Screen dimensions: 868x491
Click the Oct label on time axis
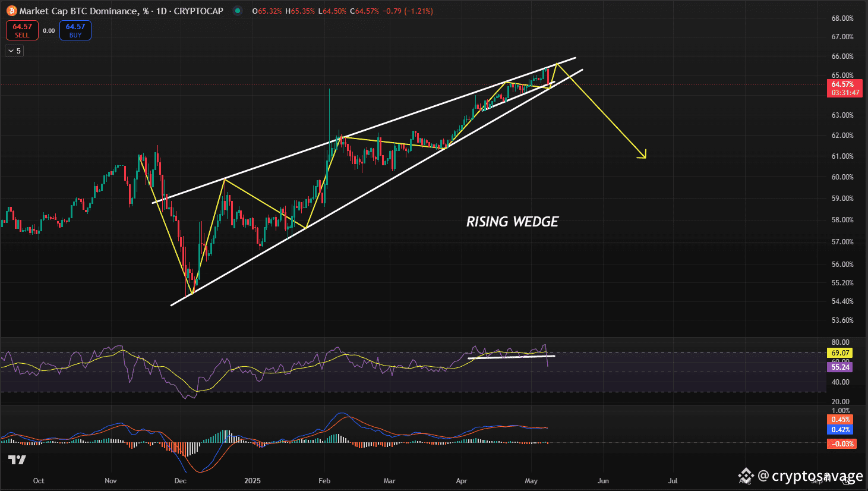(39, 481)
